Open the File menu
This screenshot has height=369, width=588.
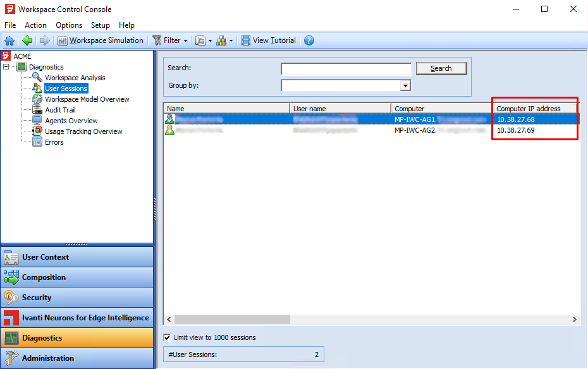[10, 25]
